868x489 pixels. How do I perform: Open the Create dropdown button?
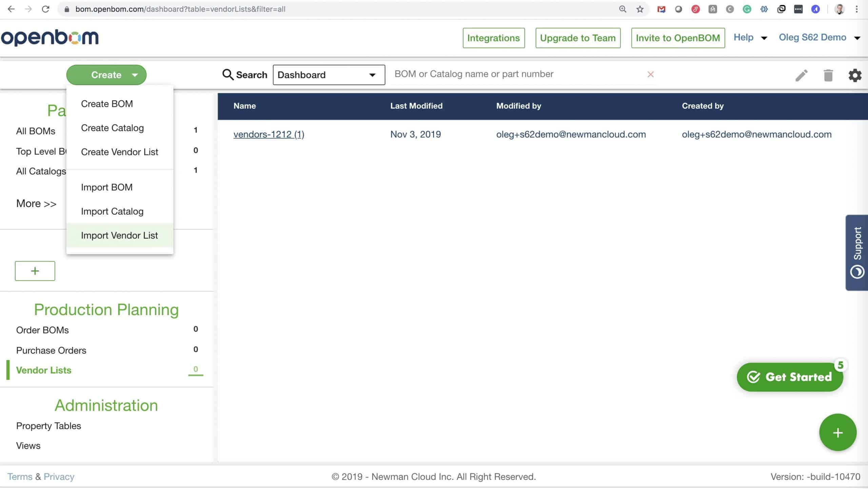click(106, 75)
